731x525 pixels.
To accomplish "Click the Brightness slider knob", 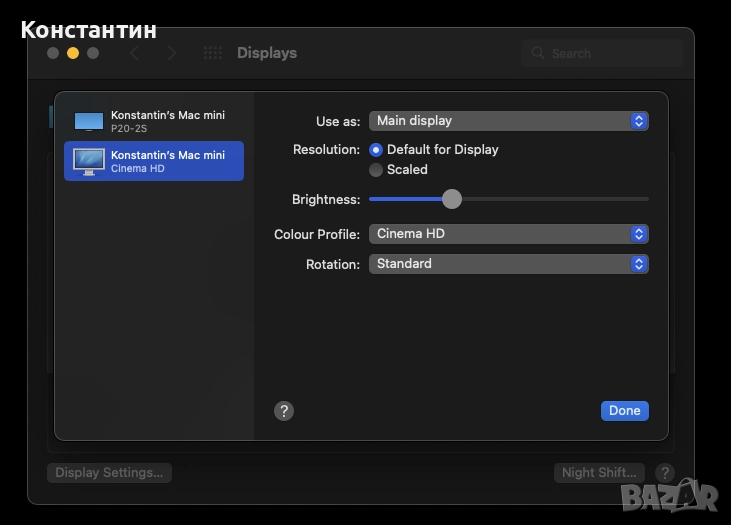I will click(452, 199).
